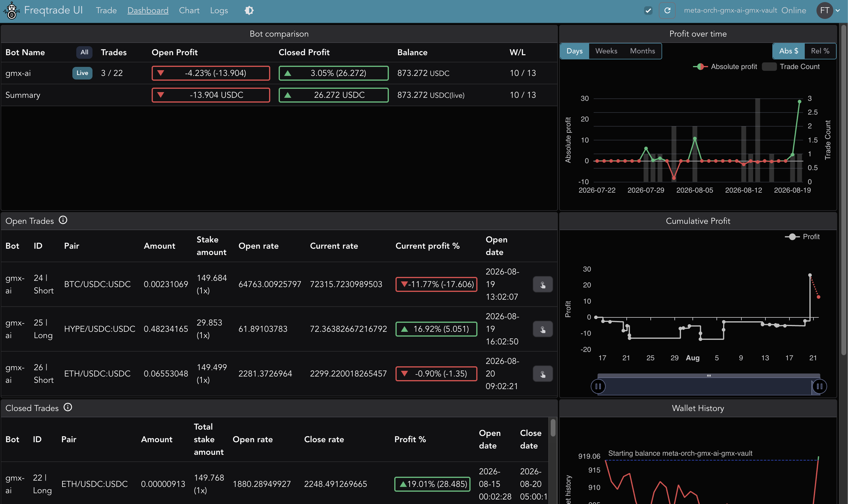Open info icon next to Closed Trades

(x=68, y=407)
